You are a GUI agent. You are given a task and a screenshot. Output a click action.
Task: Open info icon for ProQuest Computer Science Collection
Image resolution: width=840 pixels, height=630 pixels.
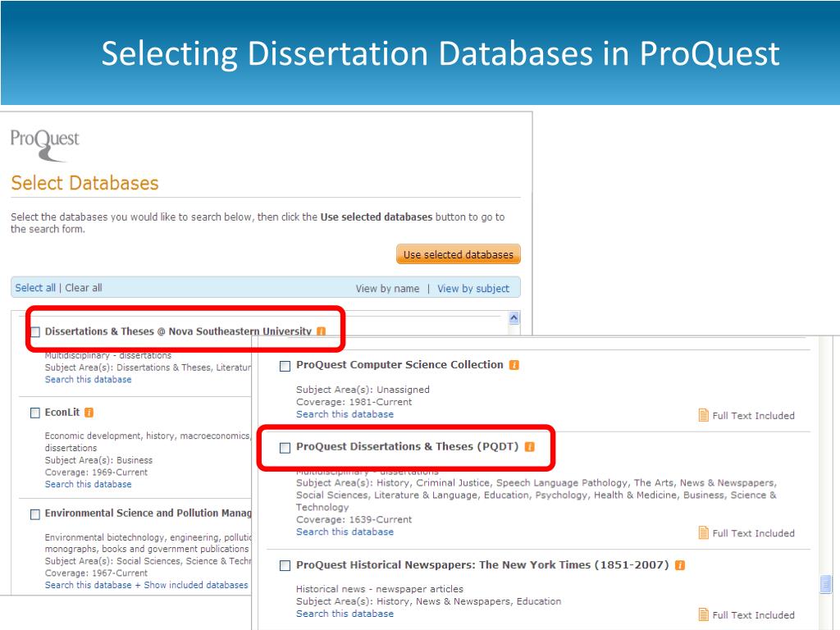(514, 365)
